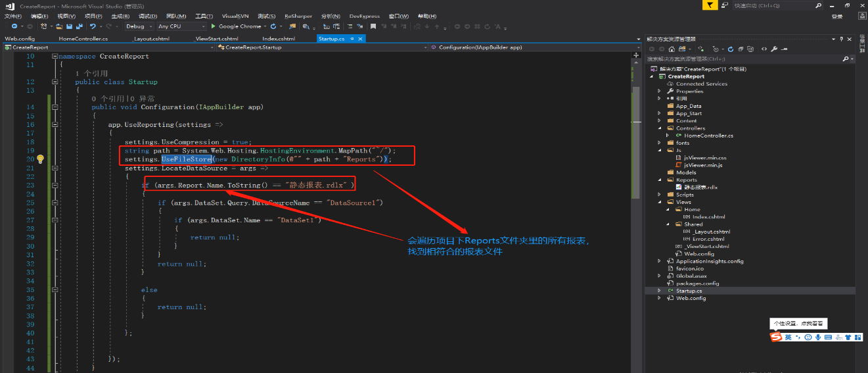Collapse the namespace CreateReport code block
868x373 pixels.
tap(56, 57)
